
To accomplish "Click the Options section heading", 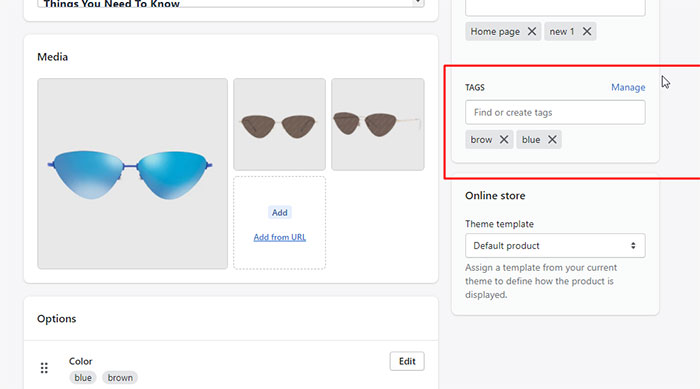I will click(57, 319).
